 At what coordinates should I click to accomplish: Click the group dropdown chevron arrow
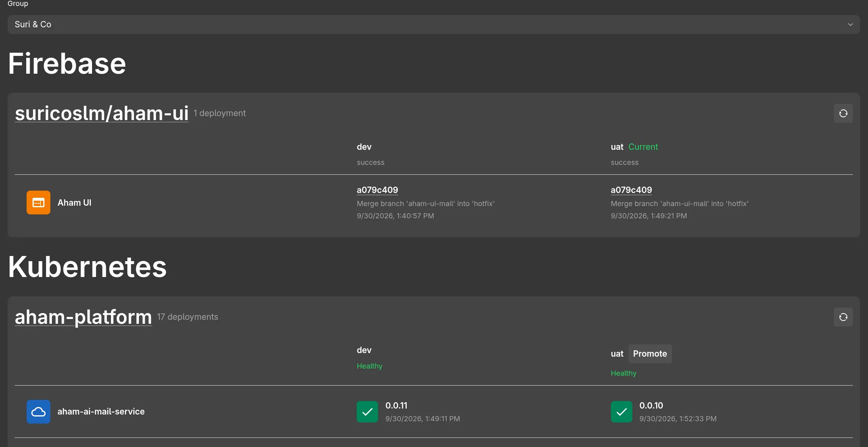click(850, 25)
